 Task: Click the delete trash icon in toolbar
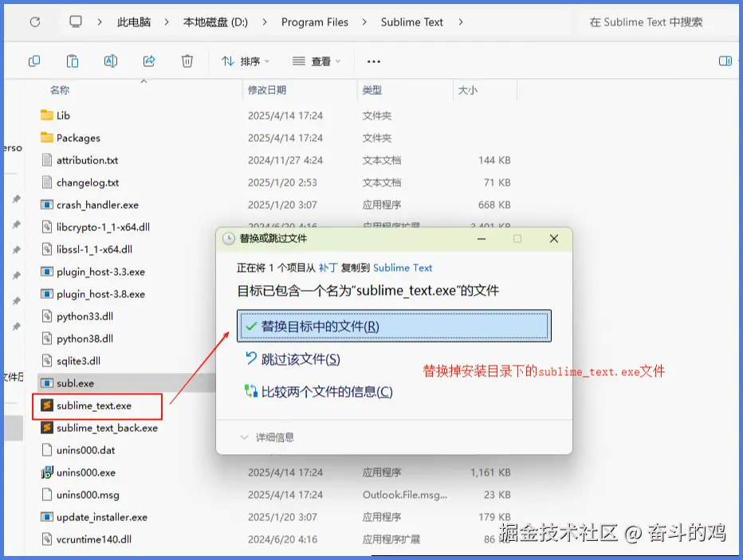(187, 61)
